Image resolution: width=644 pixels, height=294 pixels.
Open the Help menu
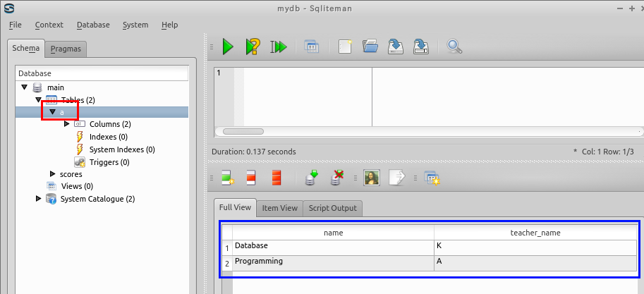[169, 25]
